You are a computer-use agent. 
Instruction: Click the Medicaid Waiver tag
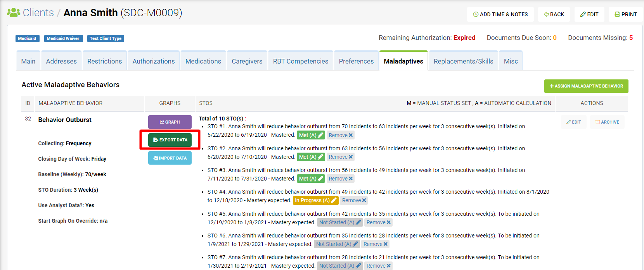(x=63, y=38)
